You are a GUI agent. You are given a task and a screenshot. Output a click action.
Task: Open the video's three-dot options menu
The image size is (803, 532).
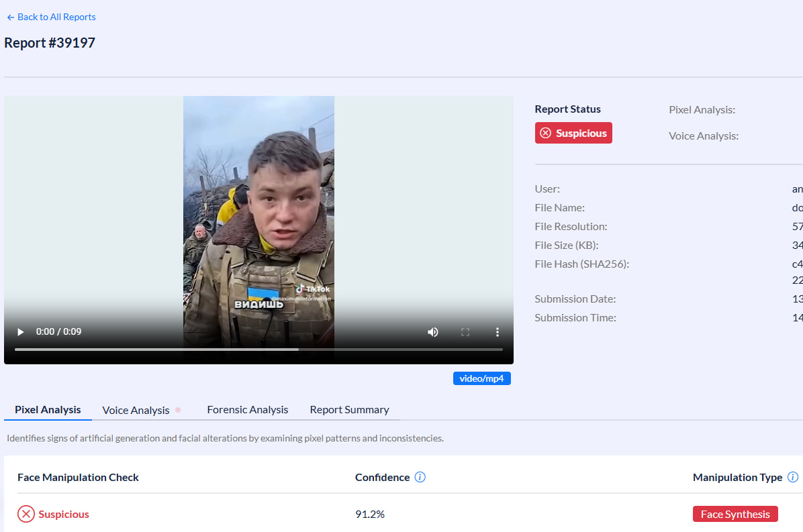point(498,332)
